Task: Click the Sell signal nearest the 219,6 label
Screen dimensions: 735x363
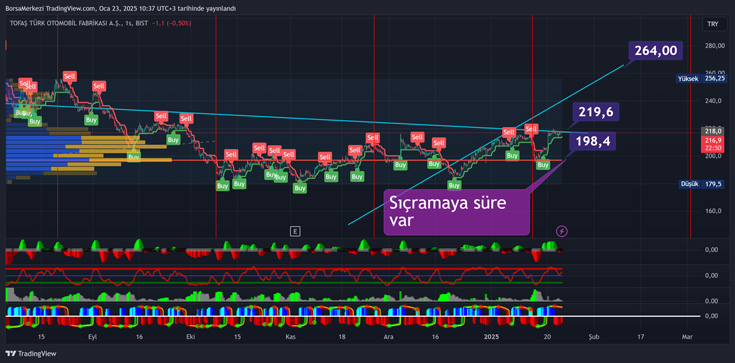Action: [x=531, y=128]
